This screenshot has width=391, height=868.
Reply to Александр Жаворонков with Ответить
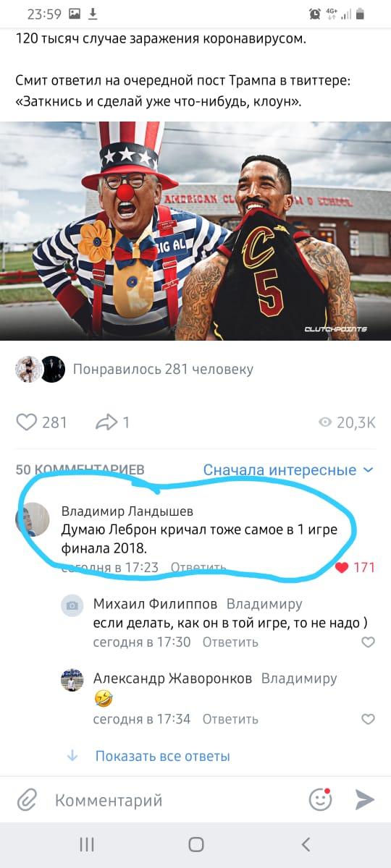pos(230,719)
